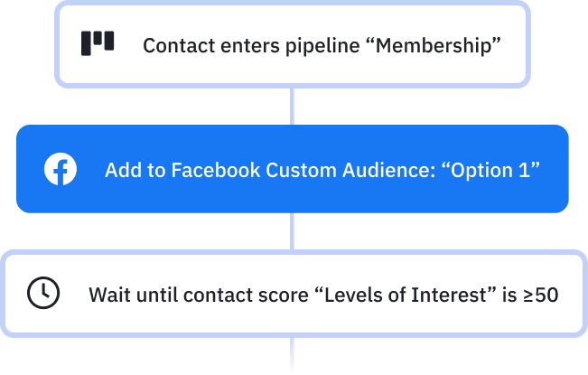
Task: Click the "Option 1" audience name
Action: tap(492, 170)
